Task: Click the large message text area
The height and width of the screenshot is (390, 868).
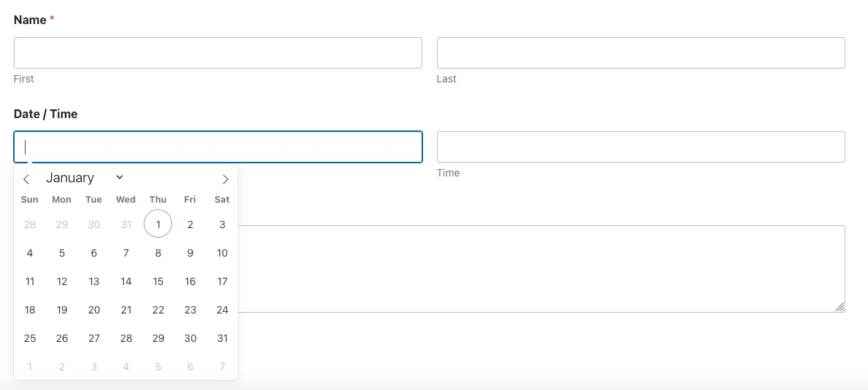Action: (540, 268)
